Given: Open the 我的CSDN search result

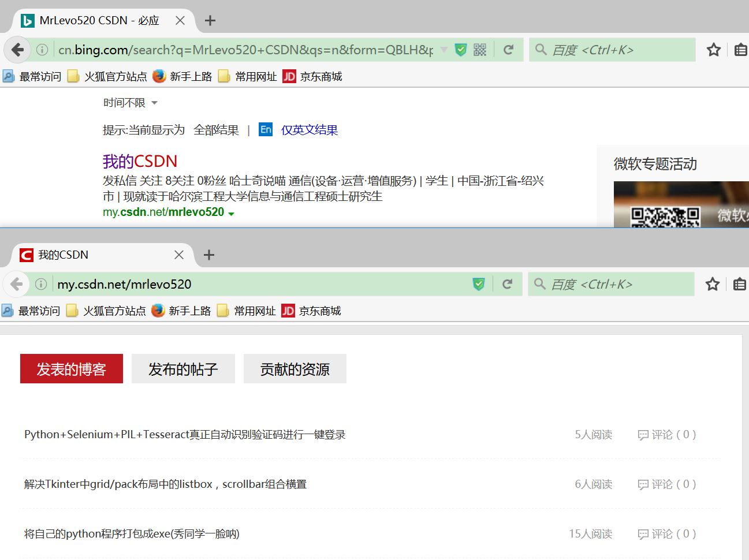Looking at the screenshot, I should tap(140, 161).
